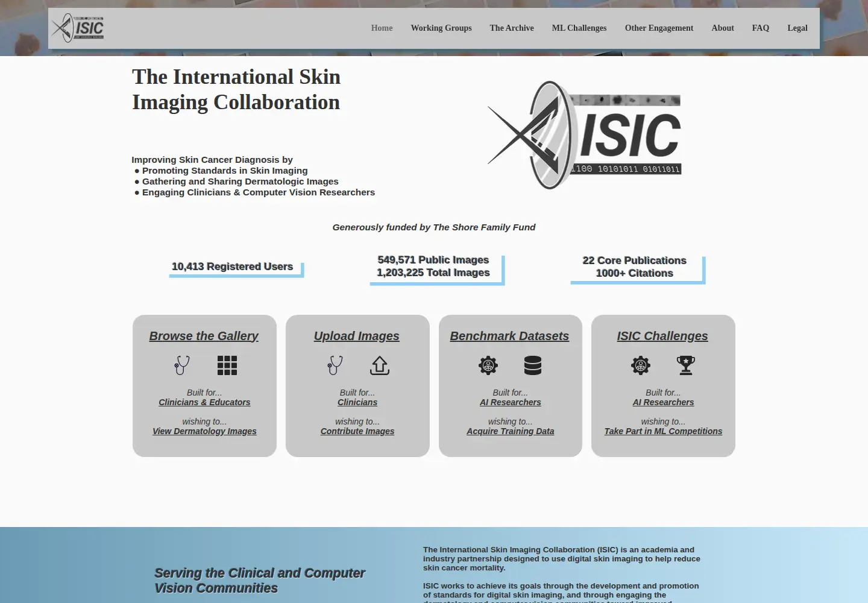Image resolution: width=868 pixels, height=603 pixels.
Task: Click the Acquire Training Data link
Action: click(x=511, y=431)
